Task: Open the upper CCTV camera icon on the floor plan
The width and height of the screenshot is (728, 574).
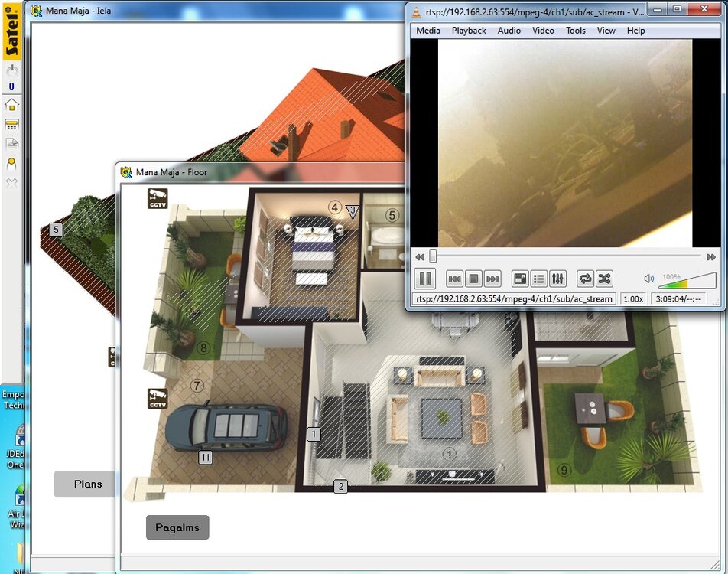Action: point(158,198)
